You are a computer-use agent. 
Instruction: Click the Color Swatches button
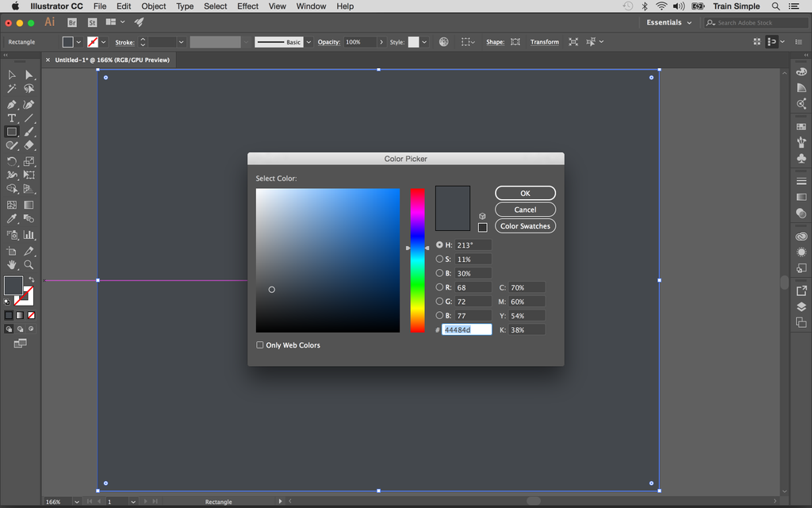pyautogui.click(x=525, y=225)
